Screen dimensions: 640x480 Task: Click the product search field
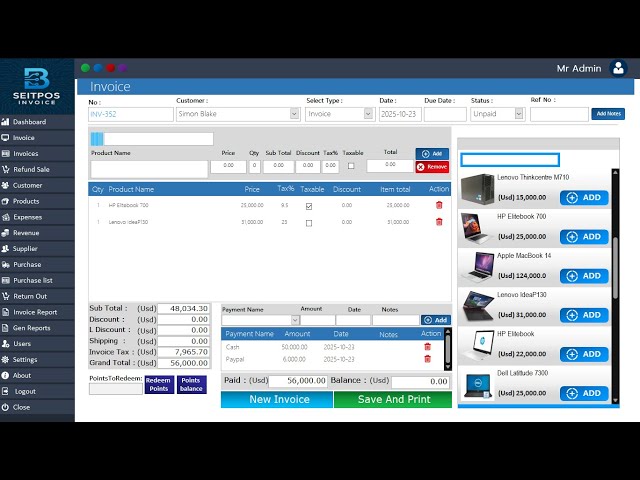(x=510, y=160)
